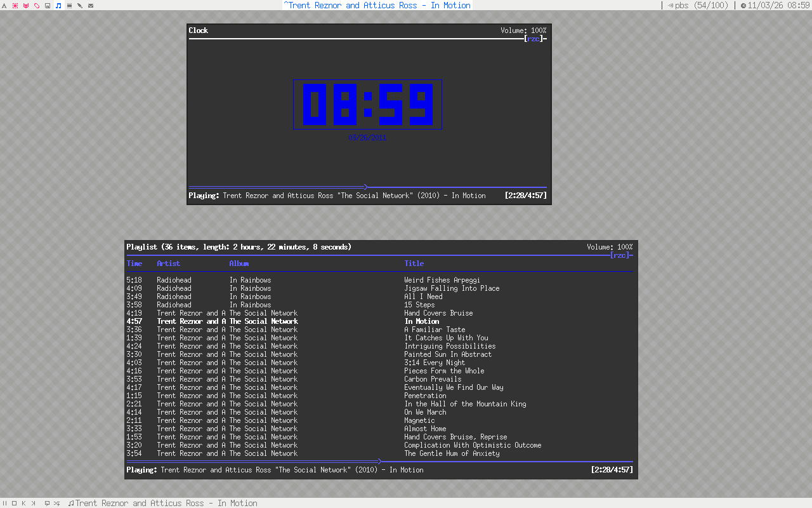Screen dimensions: 812x508
Task: Click the top bar window title text
Action: (377, 5)
